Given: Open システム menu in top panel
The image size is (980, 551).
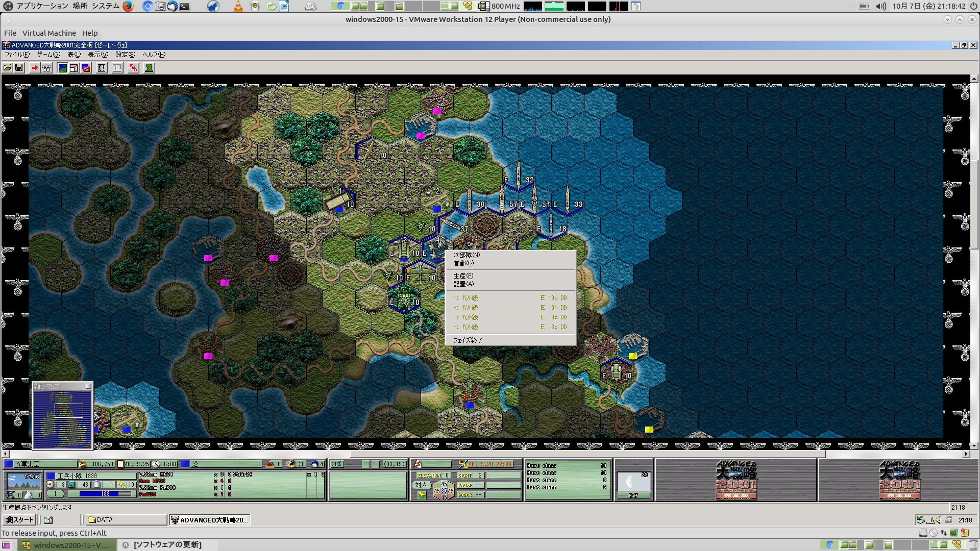Looking at the screenshot, I should coord(106,6).
